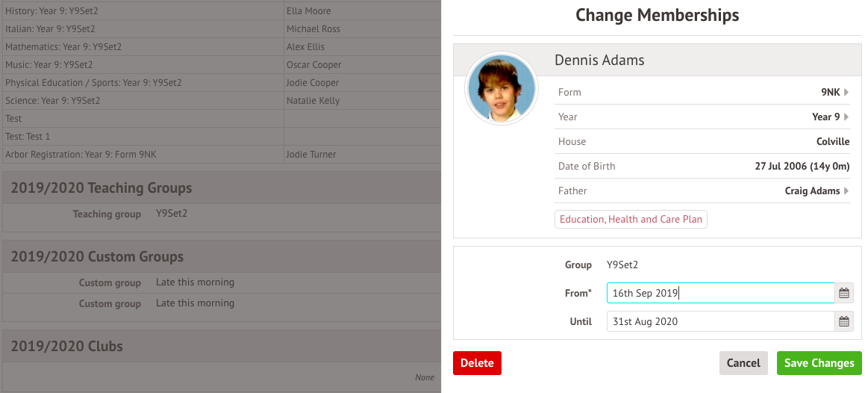The image size is (868, 393).
Task: Expand the Year 9 row arrow
Action: pyautogui.click(x=846, y=117)
